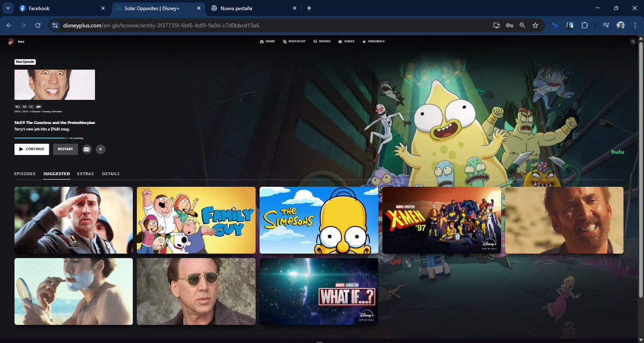The width and height of the screenshot is (644, 343).
Task: Click the CC closed captions badge
Action: 32,107
